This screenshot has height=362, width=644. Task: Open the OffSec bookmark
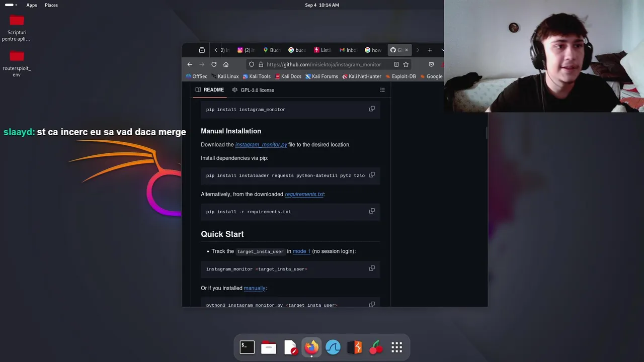pos(197,76)
